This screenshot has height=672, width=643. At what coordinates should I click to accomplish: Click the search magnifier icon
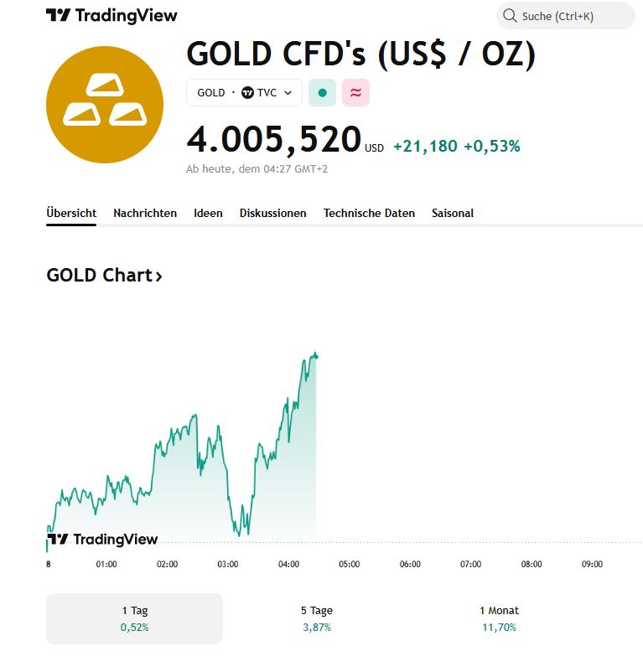pos(510,16)
